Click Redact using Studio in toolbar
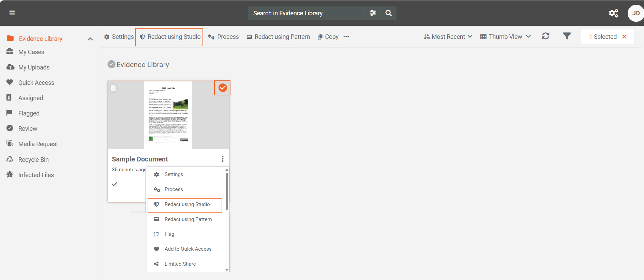 170,37
